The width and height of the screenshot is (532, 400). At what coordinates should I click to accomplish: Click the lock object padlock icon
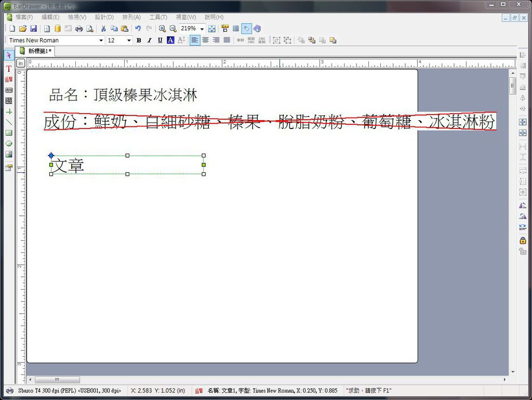(x=523, y=240)
